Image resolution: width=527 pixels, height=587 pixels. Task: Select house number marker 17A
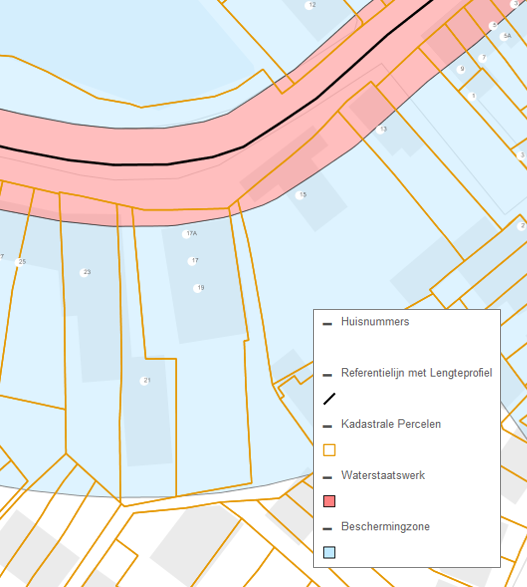click(x=186, y=234)
